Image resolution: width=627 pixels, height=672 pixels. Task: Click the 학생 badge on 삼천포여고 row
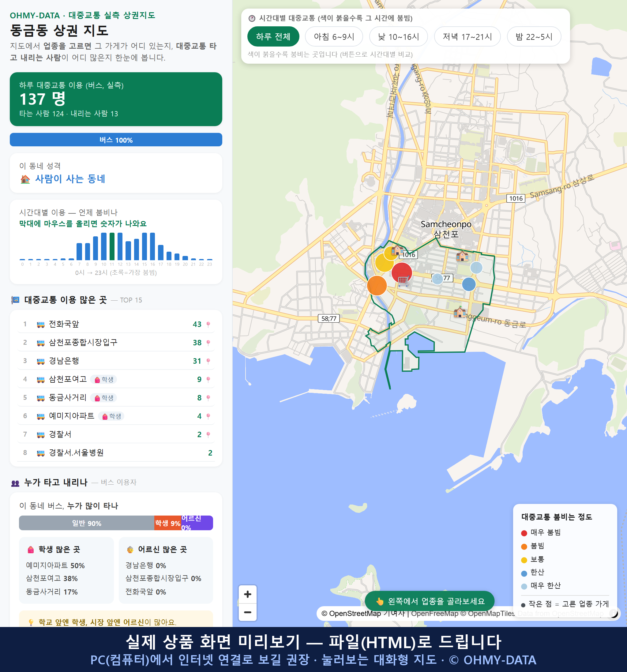pyautogui.click(x=104, y=379)
